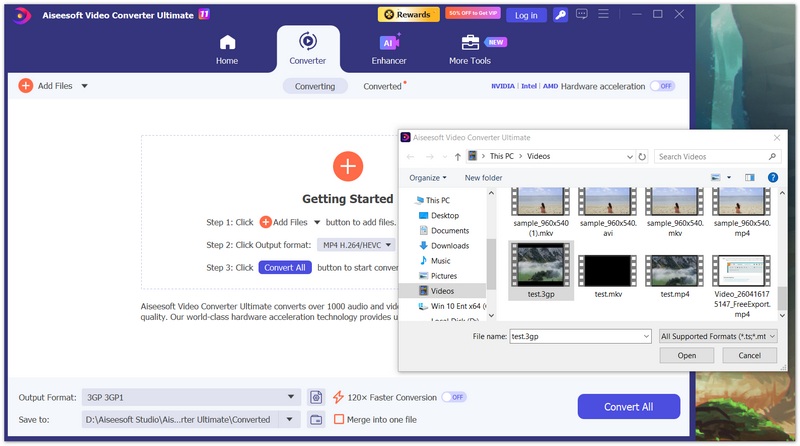
Task: Open the recent locations chevron in dialog
Action: [x=445, y=157]
